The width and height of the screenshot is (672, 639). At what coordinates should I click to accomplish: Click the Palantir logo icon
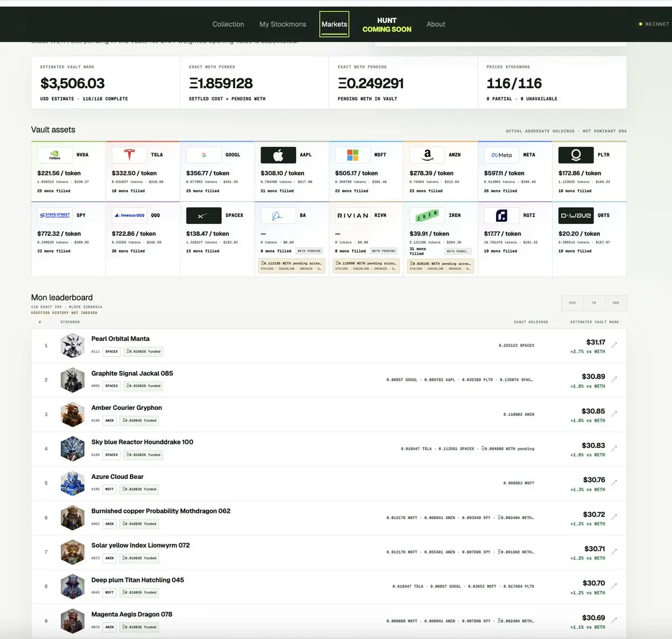coord(576,155)
